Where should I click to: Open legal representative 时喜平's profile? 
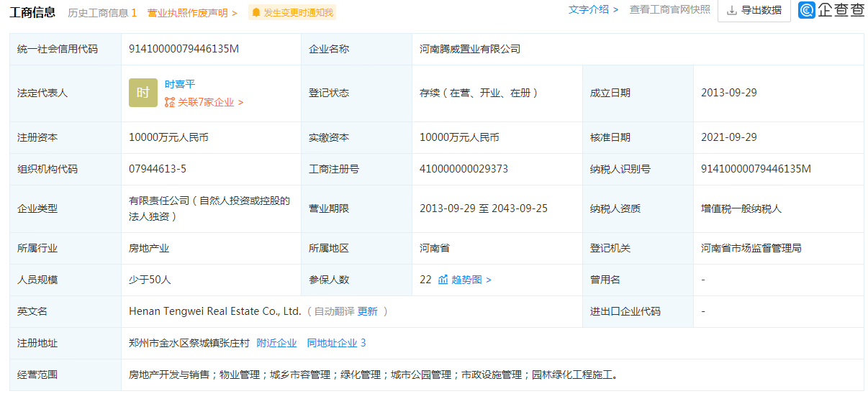point(180,84)
